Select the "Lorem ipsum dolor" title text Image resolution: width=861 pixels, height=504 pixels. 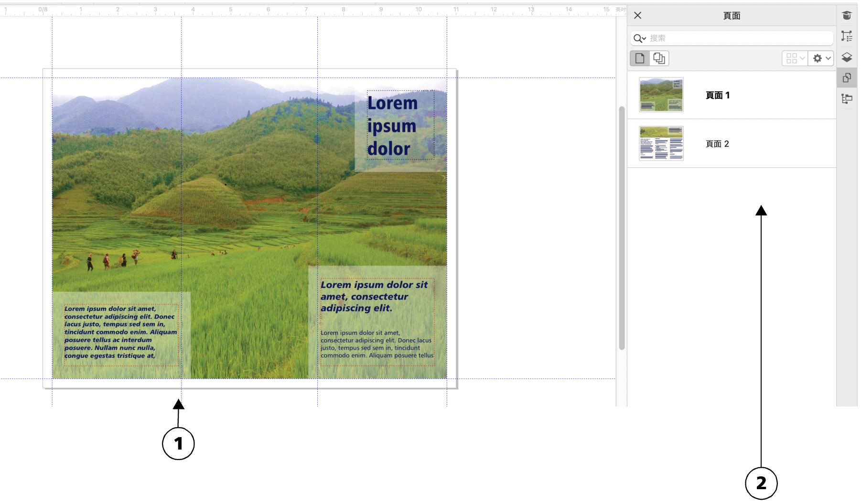click(392, 126)
